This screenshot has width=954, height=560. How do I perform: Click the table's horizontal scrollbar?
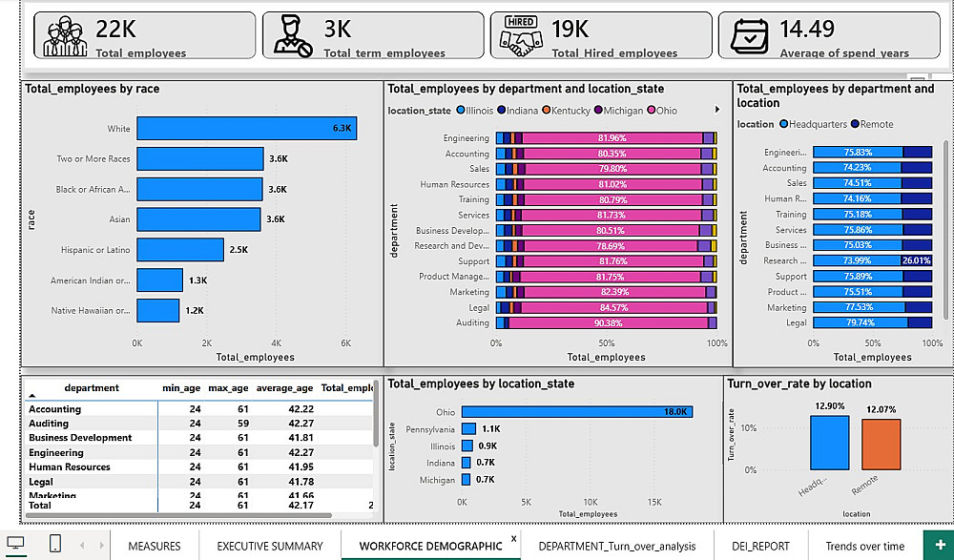click(x=179, y=515)
